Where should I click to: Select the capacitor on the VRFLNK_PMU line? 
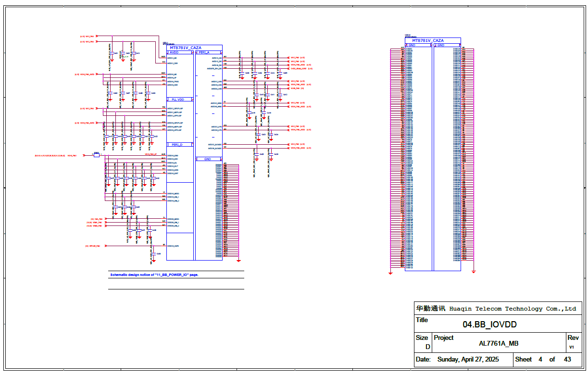coord(153,254)
